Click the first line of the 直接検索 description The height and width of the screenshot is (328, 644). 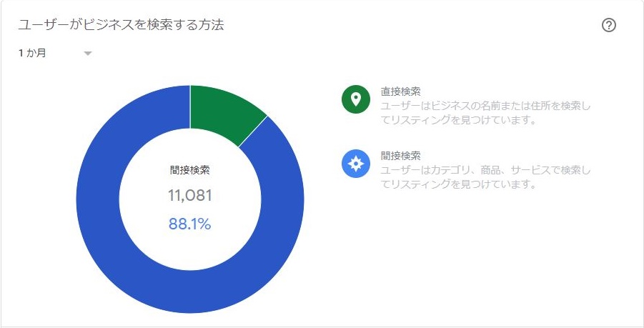486,106
